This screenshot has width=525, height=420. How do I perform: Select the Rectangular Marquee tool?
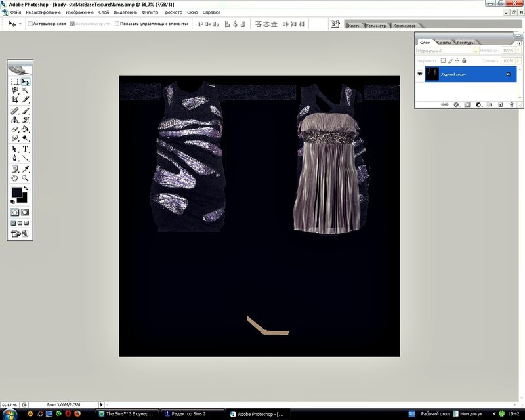(14, 82)
